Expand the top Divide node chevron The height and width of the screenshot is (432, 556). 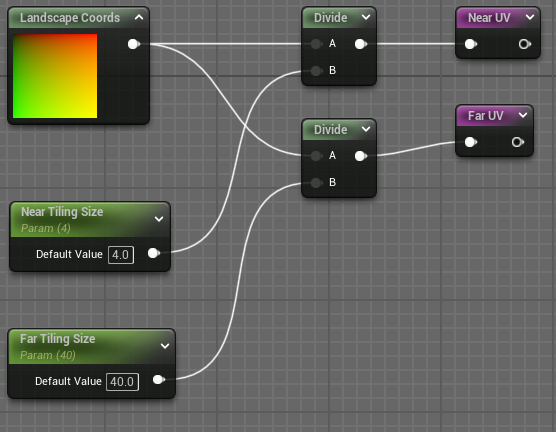[366, 17]
